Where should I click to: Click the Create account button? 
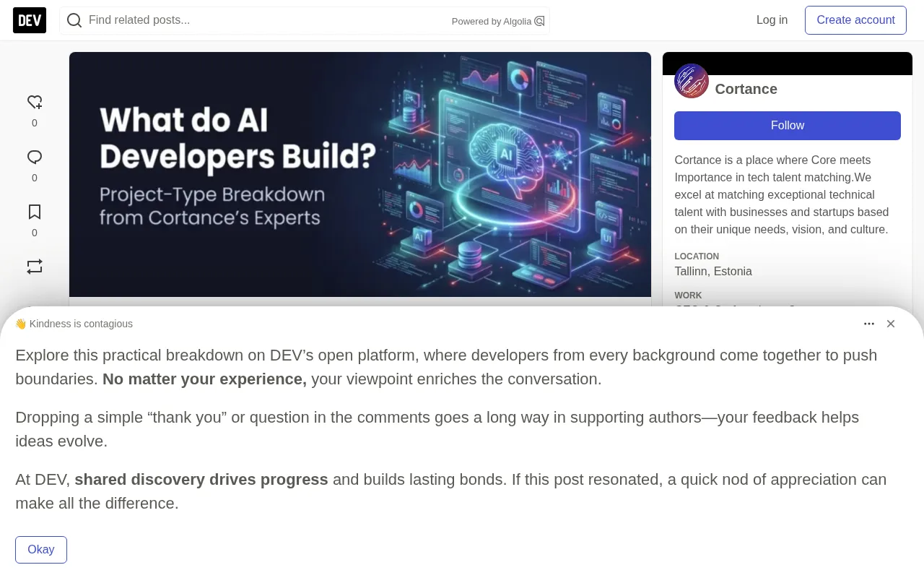click(855, 20)
